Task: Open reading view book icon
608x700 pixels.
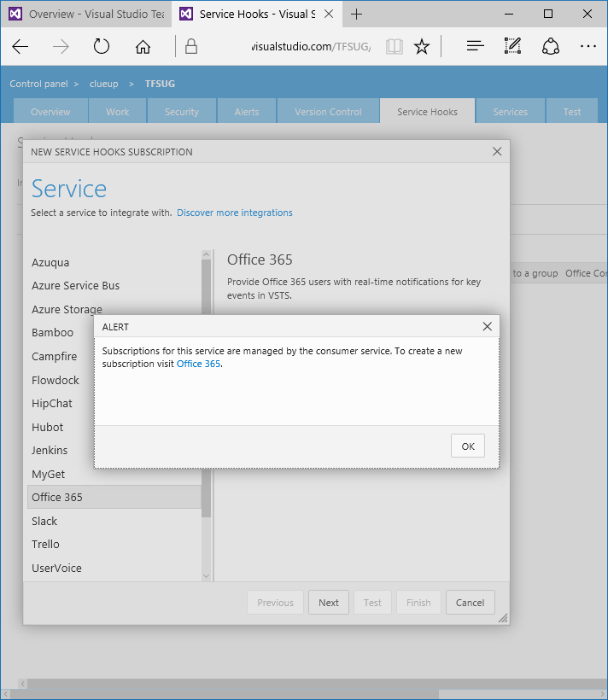Action: click(395, 46)
